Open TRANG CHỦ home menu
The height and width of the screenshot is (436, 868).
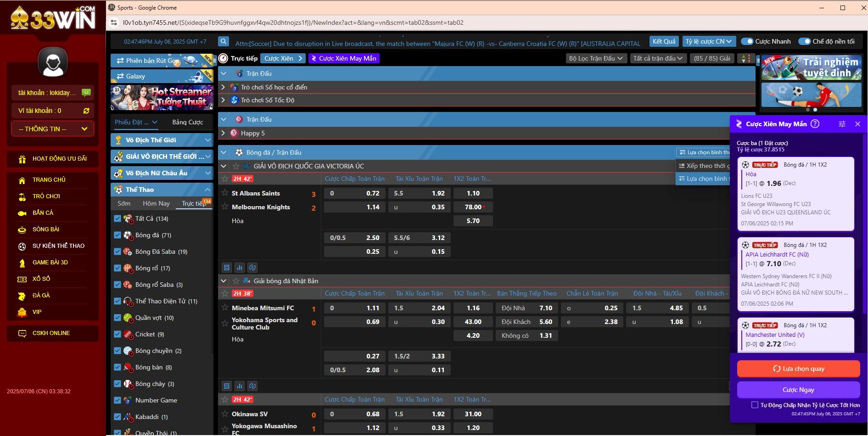[x=49, y=180]
